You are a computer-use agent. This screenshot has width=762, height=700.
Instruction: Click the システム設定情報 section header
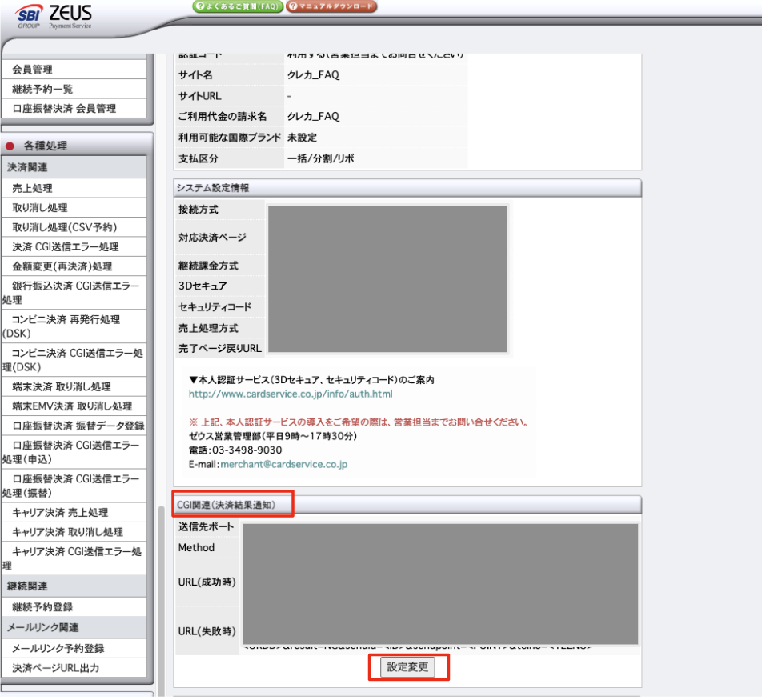point(407,187)
